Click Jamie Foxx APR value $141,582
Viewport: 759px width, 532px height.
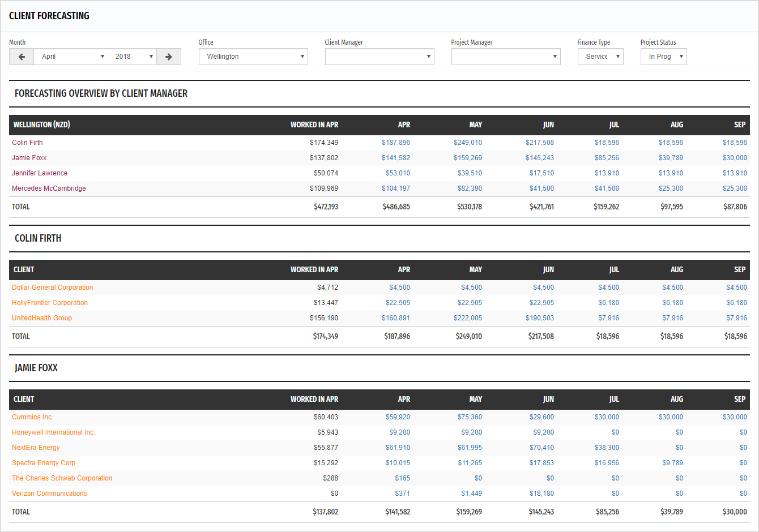pos(396,158)
